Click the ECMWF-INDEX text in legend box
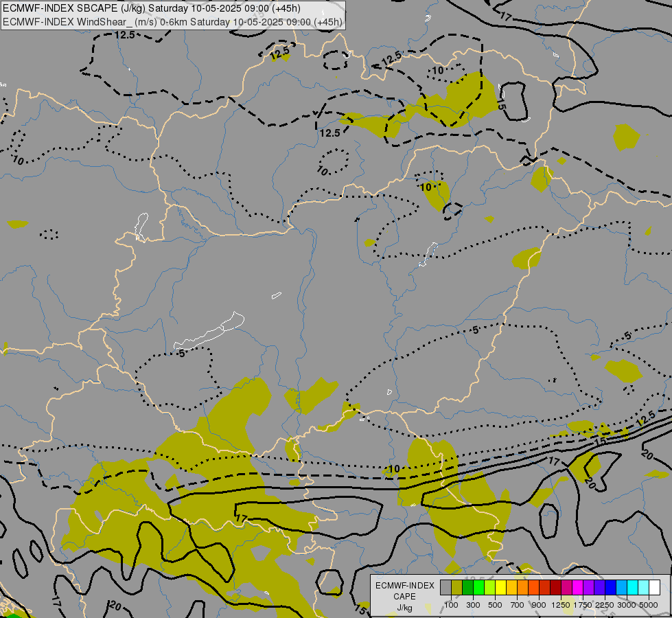This screenshot has height=618, width=672. [x=404, y=586]
